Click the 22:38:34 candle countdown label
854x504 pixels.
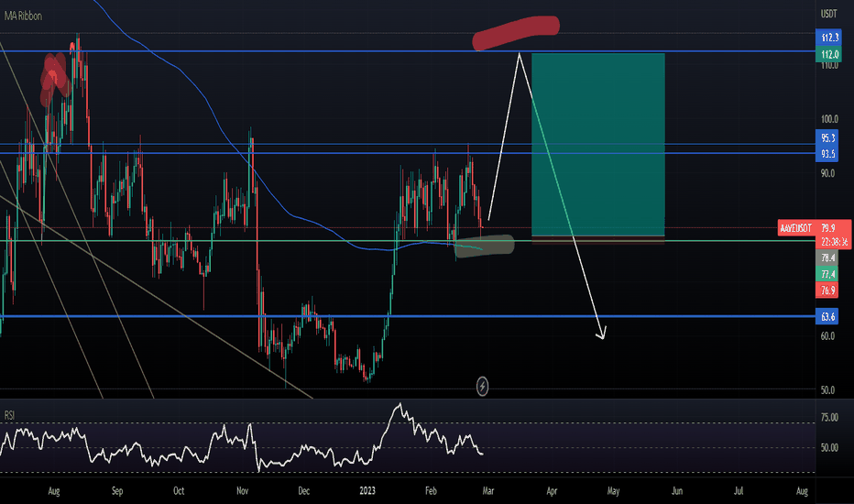pos(833,242)
